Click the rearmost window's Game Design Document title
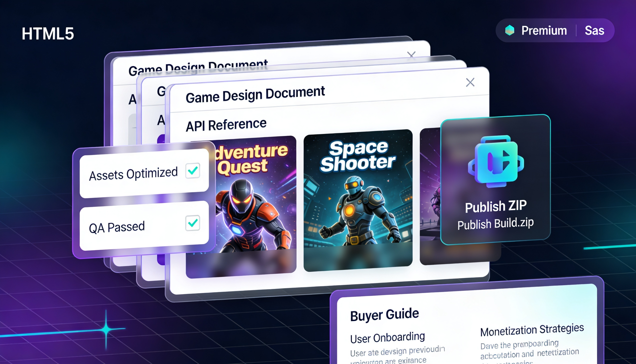The image size is (636, 364). [x=198, y=67]
